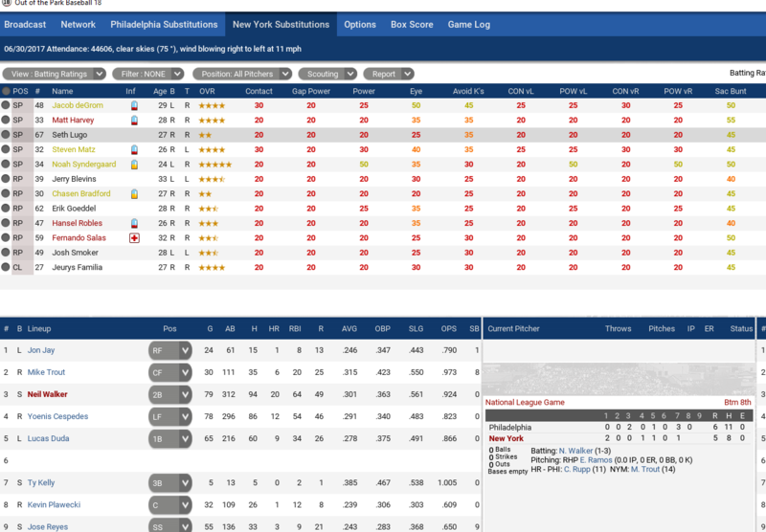
Task: Click Fernando Salas' red cross injury icon
Action: tap(134, 238)
